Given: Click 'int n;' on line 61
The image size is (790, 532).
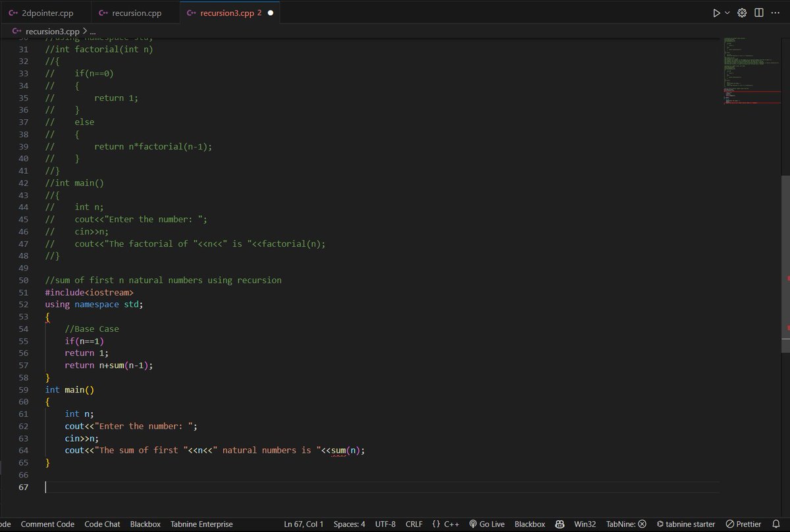Looking at the screenshot, I should click(x=79, y=413).
